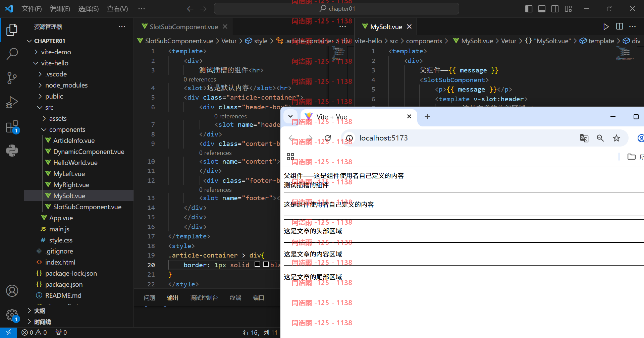Toggle primary side bar visibility
Screen dimensions: 644x338
529,9
